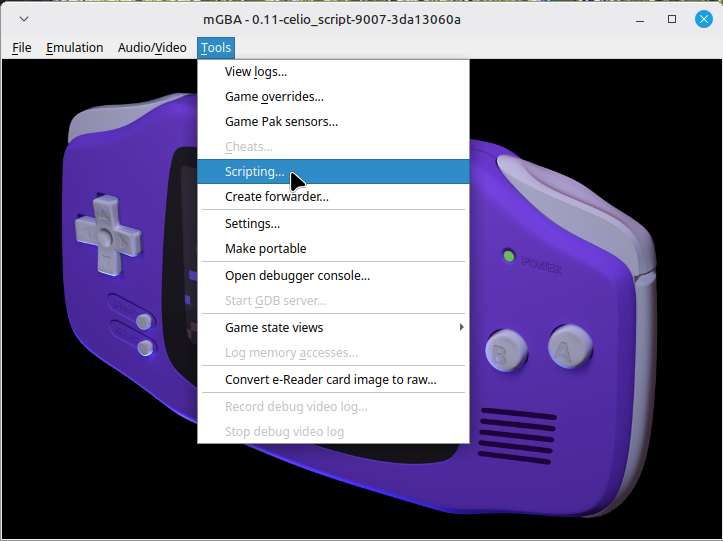Choose the Make portable option
The height and width of the screenshot is (541, 723).
pos(333,249)
